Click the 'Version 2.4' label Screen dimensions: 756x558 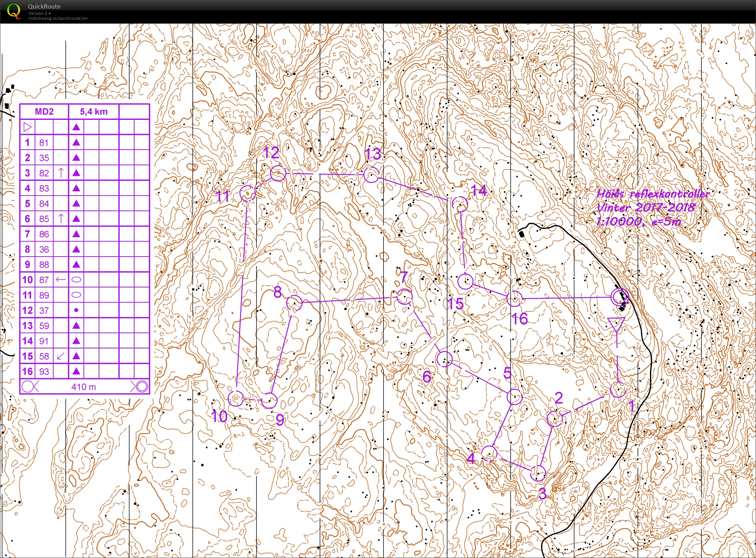click(39, 13)
